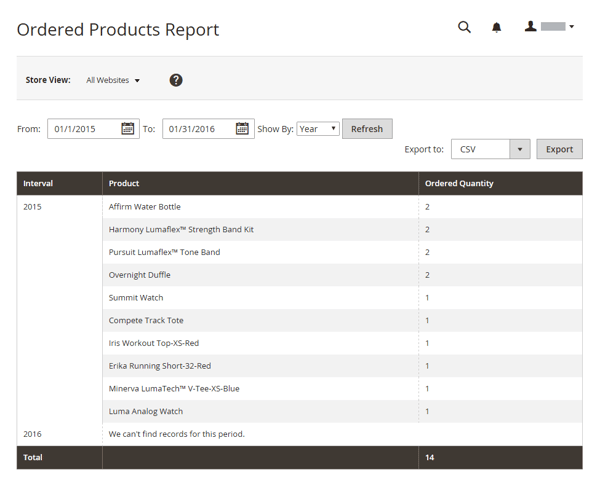The image size is (600, 486).
Task: Select the Luma Analog Watch row
Action: pyautogui.click(x=146, y=411)
